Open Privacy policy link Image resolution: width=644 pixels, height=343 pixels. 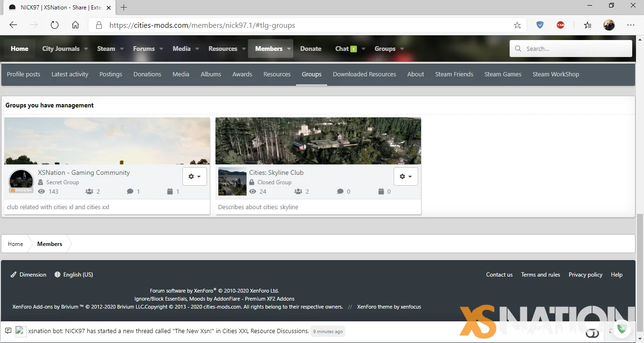click(586, 275)
